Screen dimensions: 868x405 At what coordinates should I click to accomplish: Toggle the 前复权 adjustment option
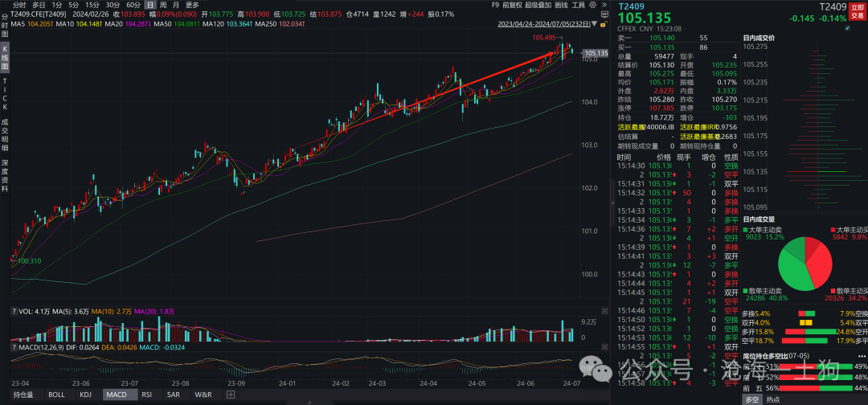513,5
